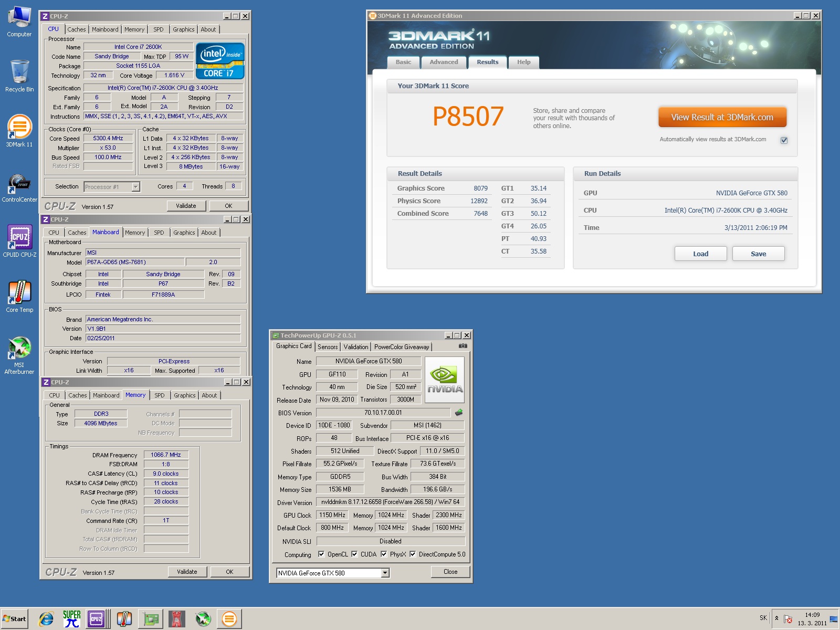
Task: Open the red ControlCenter taskbar icon
Action: 177,619
